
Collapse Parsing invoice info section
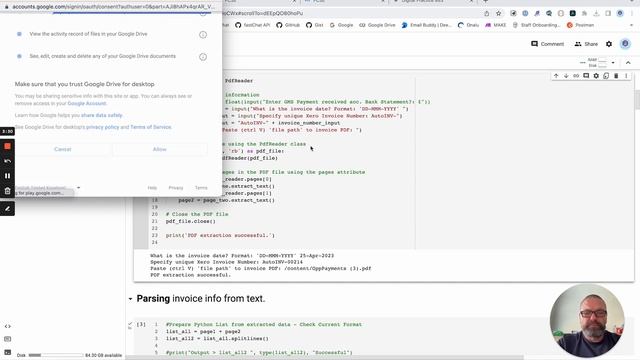130,299
